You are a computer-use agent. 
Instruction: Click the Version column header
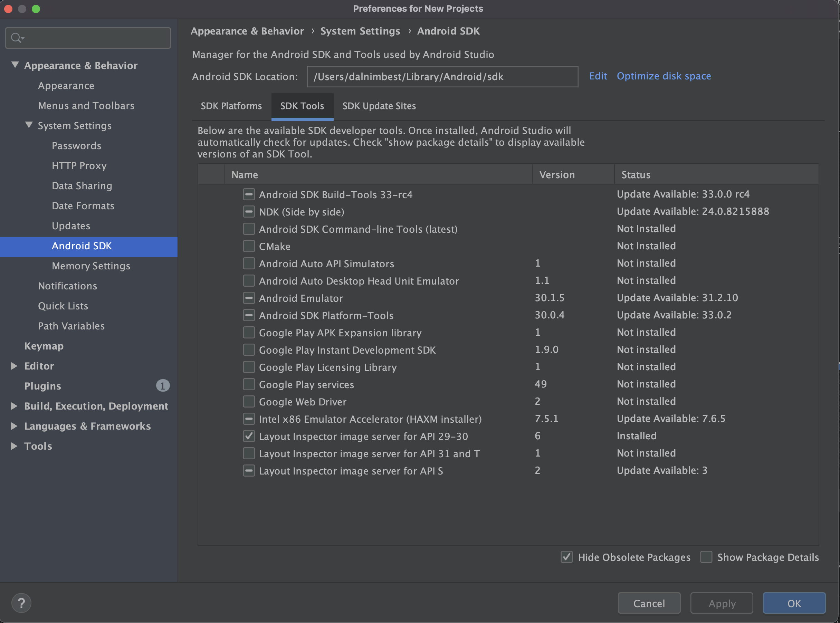[573, 175]
